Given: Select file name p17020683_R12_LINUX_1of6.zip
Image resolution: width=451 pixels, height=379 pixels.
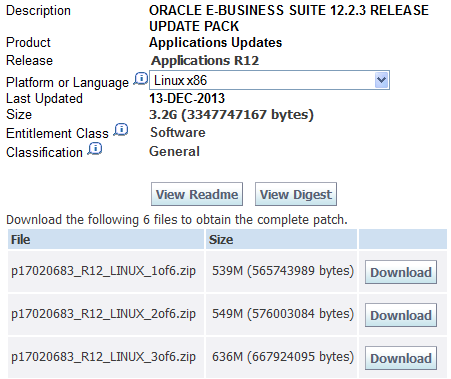Looking at the screenshot, I should pyautogui.click(x=103, y=271).
